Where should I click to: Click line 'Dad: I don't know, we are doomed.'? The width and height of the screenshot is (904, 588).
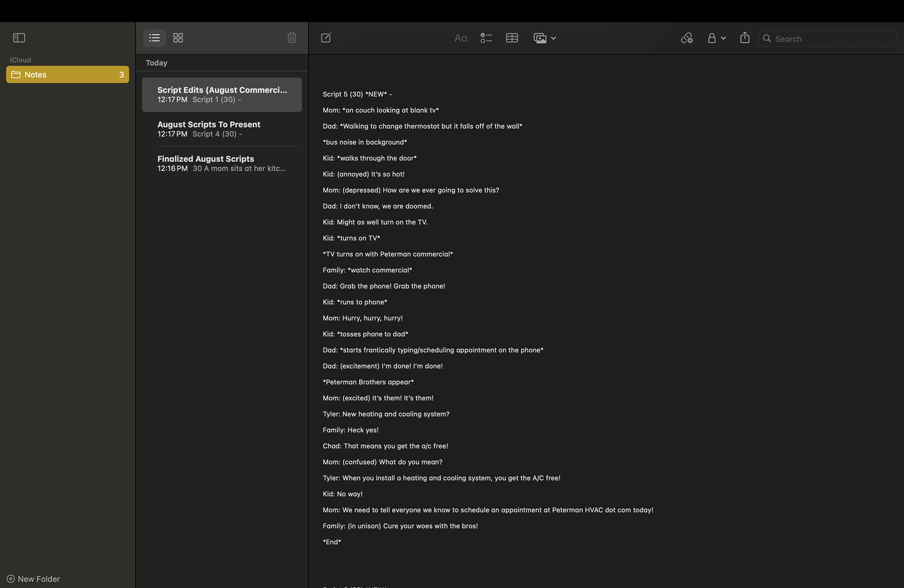pos(378,206)
